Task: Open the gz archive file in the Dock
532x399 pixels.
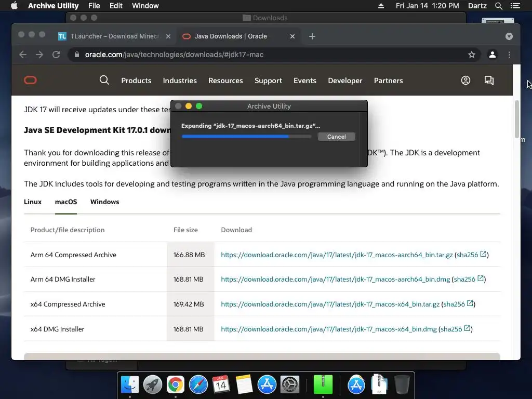Action: (x=379, y=384)
